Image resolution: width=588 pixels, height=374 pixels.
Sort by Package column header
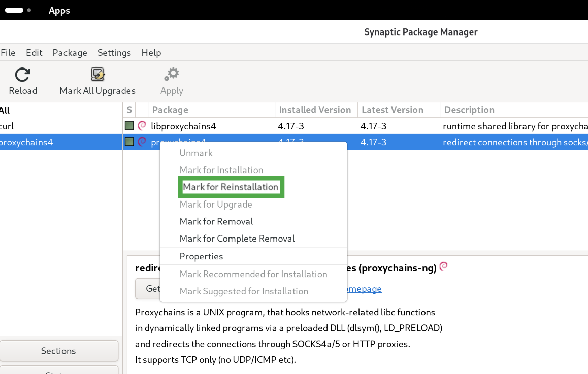(212, 110)
